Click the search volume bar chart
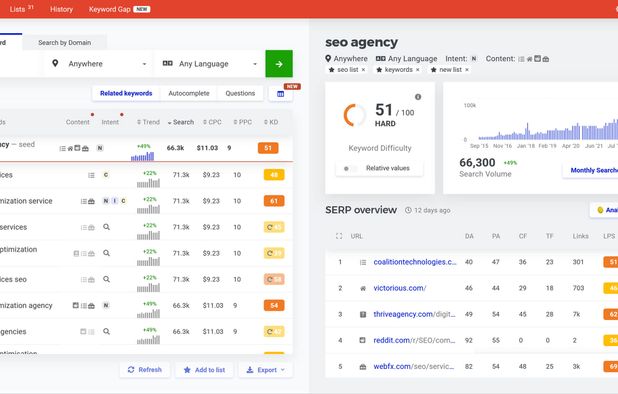 pyautogui.click(x=548, y=130)
